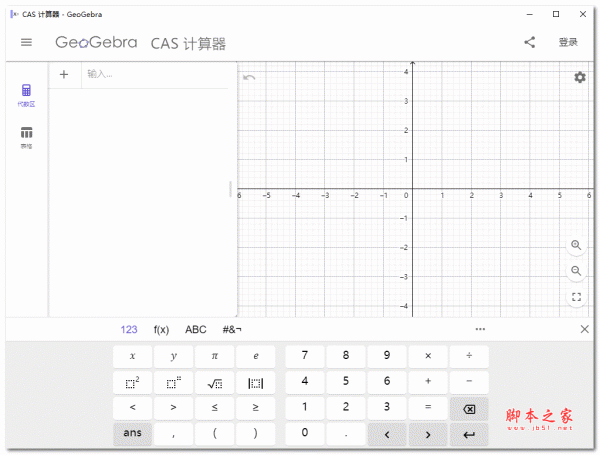Move cursor left with arrow key
Screen dimensions: 600x455
(x=387, y=434)
